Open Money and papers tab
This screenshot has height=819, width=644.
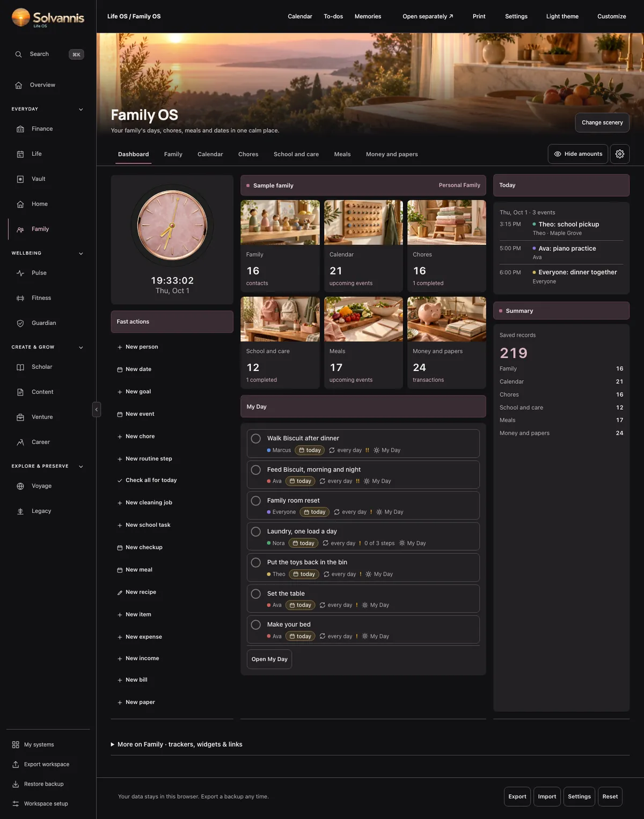(x=392, y=154)
